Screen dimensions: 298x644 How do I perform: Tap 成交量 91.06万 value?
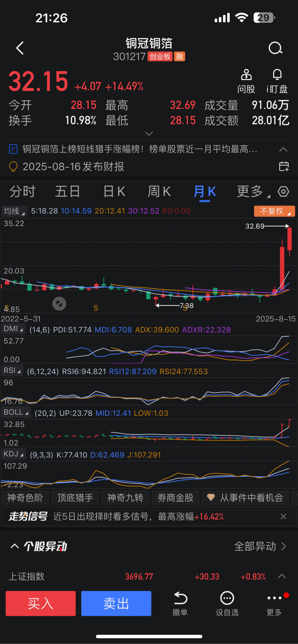click(x=270, y=105)
